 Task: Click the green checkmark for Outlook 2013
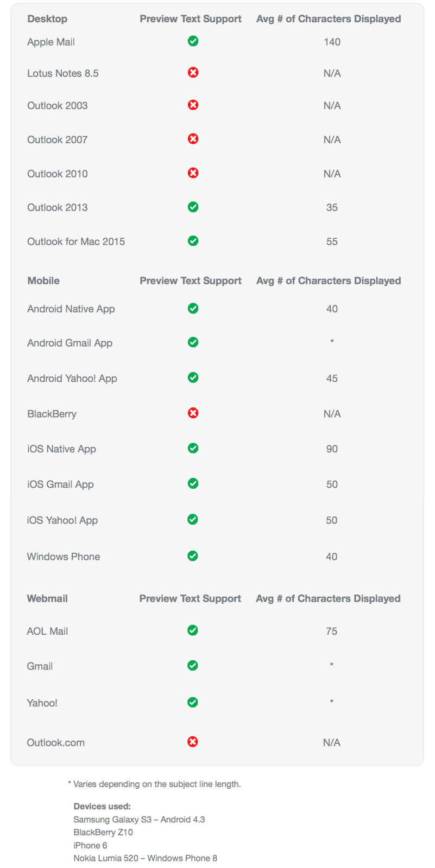(x=193, y=207)
